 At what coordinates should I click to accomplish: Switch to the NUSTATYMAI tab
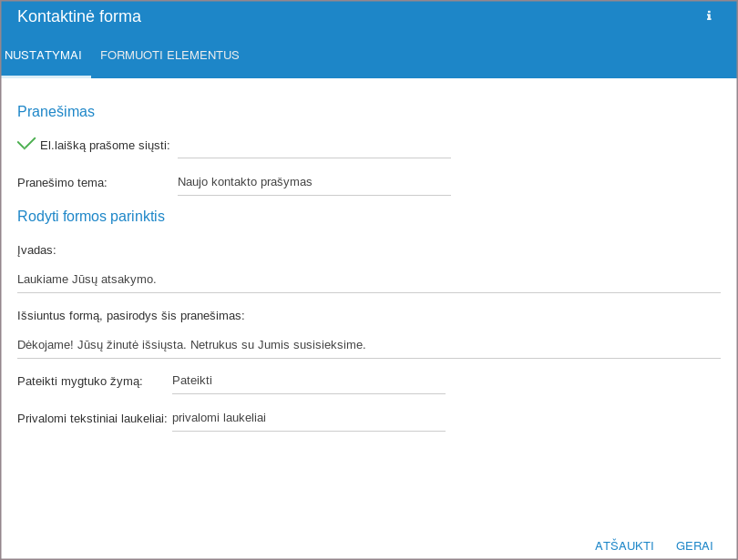point(44,56)
